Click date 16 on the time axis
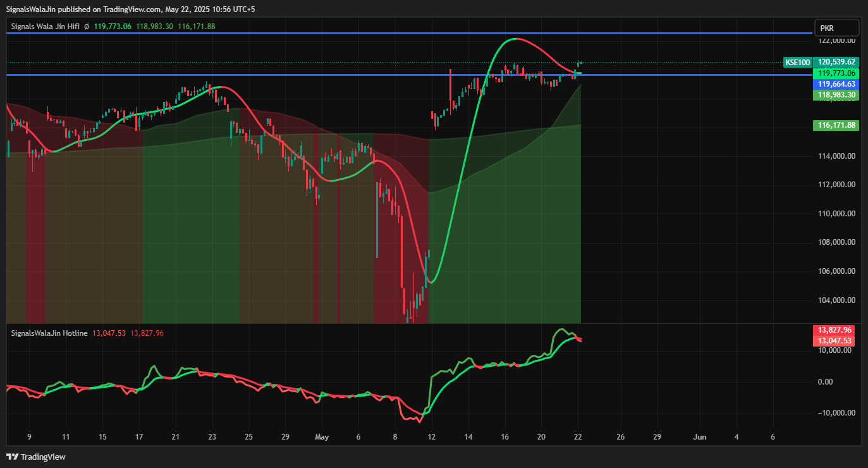This screenshot has width=868, height=468. click(x=505, y=437)
